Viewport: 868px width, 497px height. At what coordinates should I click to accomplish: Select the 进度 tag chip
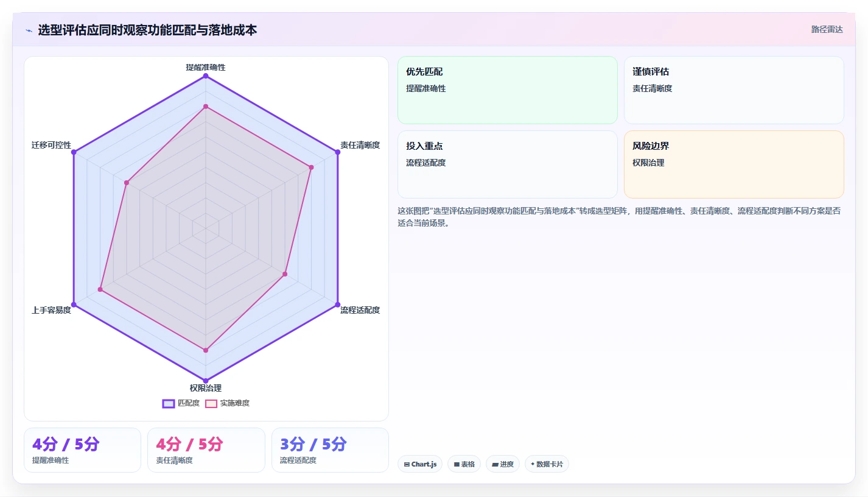coord(503,464)
